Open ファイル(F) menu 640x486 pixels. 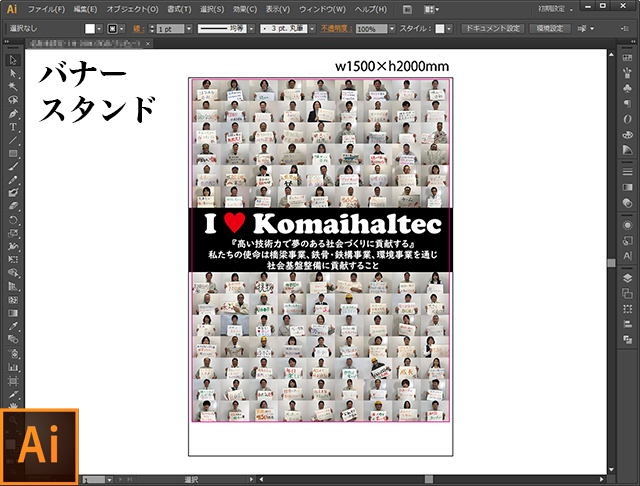point(46,9)
